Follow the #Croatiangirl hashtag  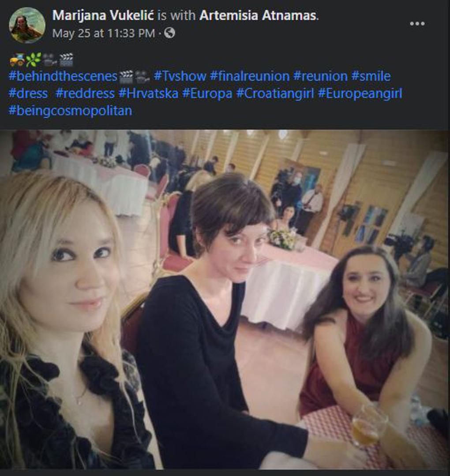275,93
